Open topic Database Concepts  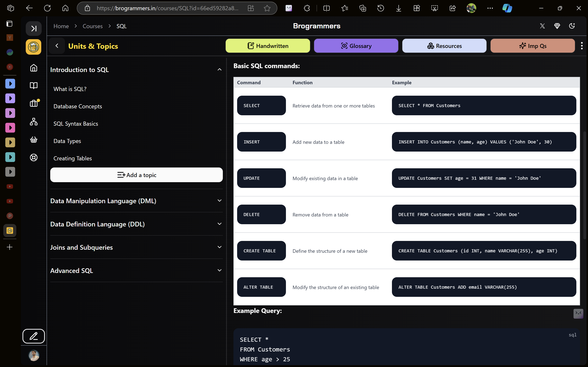coord(78,106)
